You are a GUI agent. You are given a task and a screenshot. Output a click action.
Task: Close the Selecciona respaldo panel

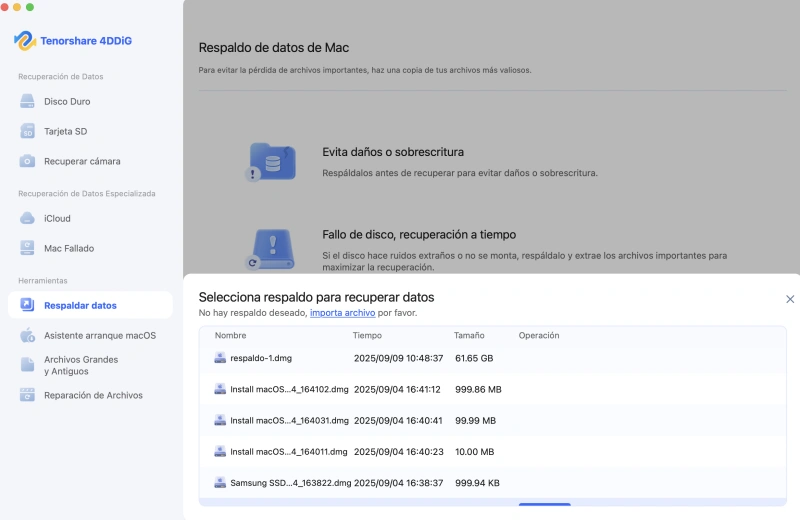point(790,299)
